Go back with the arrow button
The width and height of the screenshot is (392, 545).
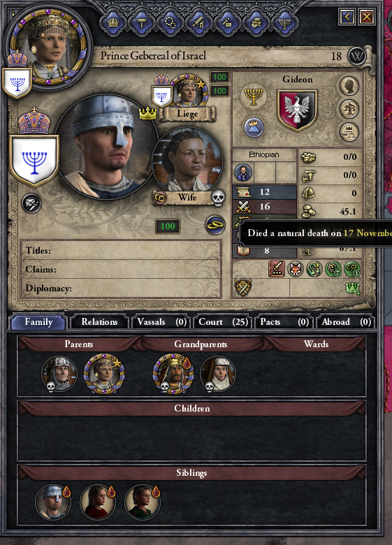click(x=347, y=16)
